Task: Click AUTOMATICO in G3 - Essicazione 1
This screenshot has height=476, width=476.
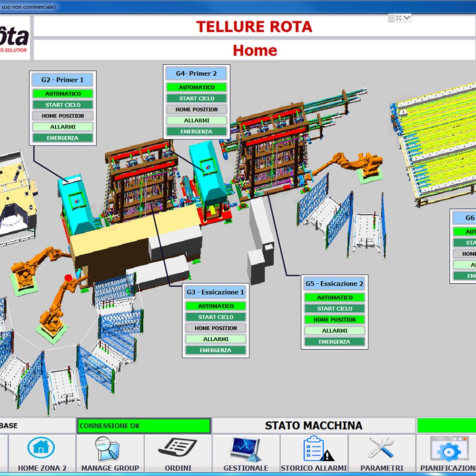Action: (216, 306)
